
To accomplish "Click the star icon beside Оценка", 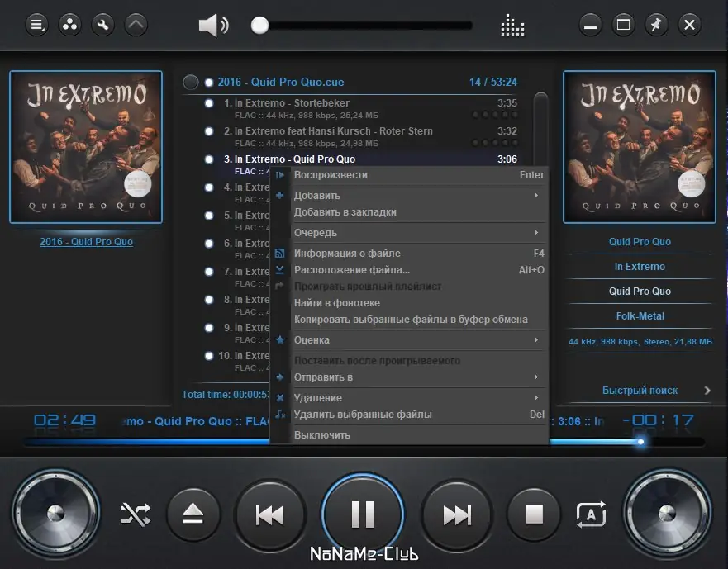I will [280, 339].
